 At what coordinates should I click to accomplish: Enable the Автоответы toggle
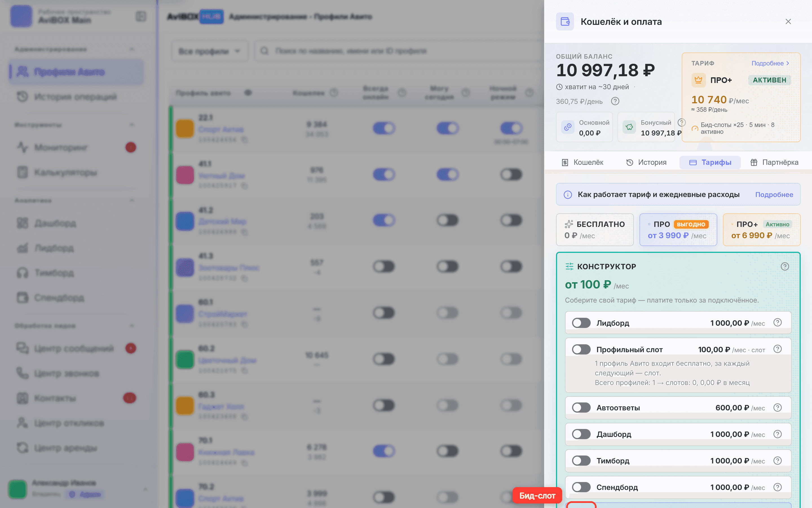point(581,408)
